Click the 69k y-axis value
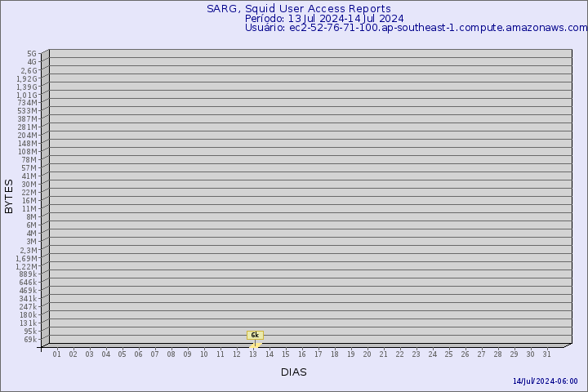The image size is (588, 392). [30, 340]
